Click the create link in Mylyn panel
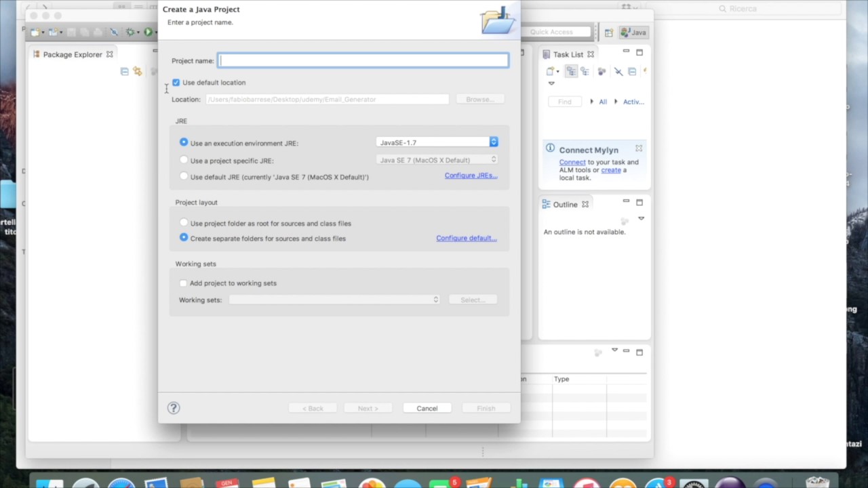 (x=611, y=170)
